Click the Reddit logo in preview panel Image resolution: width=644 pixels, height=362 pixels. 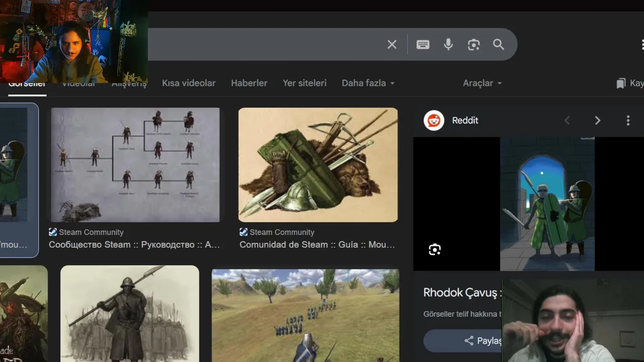pyautogui.click(x=434, y=121)
